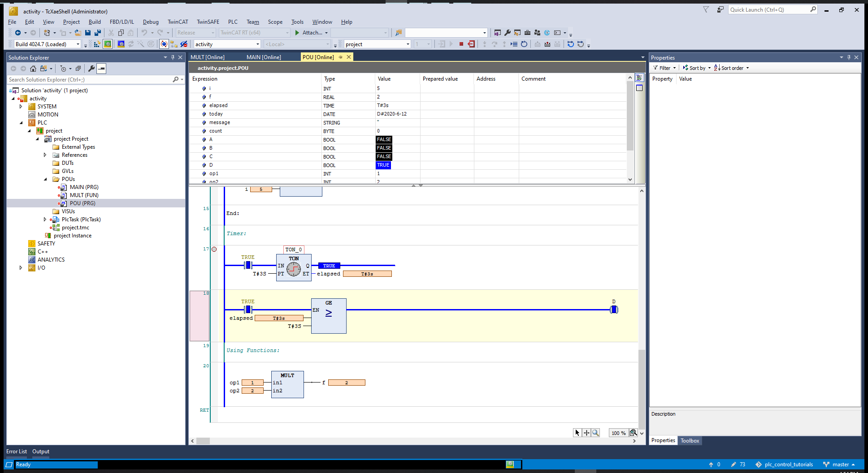Open the Build 4024.7 (Loaded) dropdown
The width and height of the screenshot is (868, 473).
(78, 44)
